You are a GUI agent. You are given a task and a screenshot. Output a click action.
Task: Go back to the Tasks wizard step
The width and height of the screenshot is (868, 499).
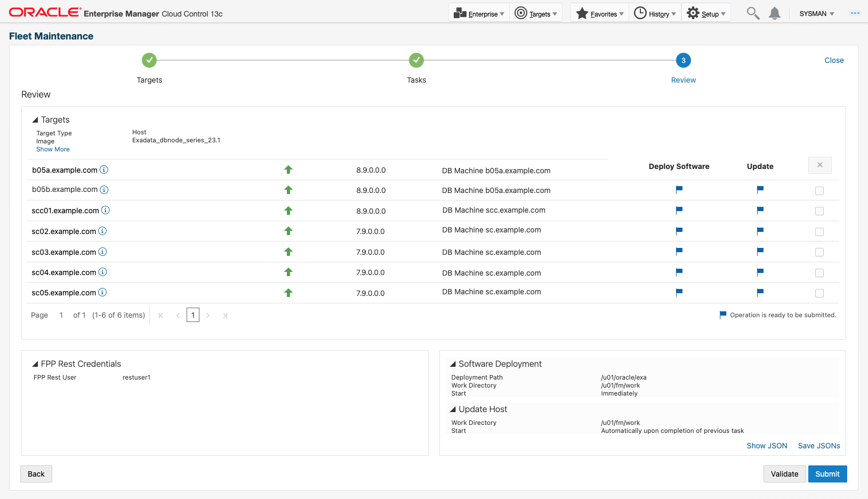coord(416,61)
